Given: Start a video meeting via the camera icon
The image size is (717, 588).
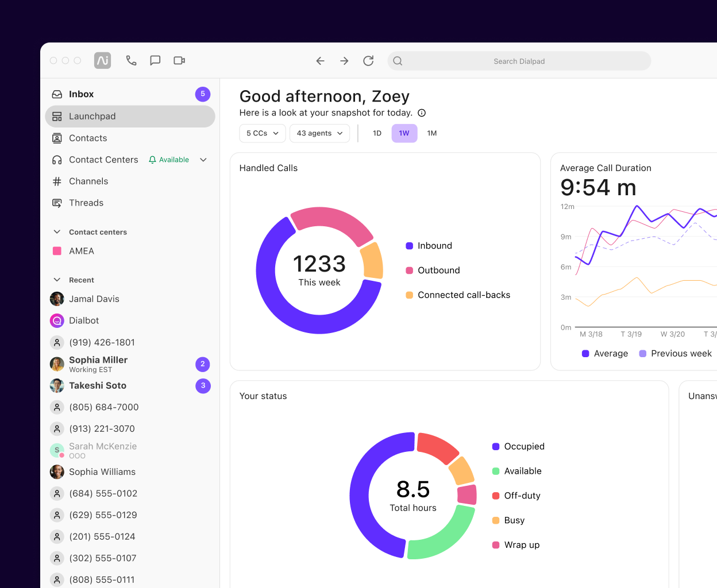Looking at the screenshot, I should coord(179,60).
